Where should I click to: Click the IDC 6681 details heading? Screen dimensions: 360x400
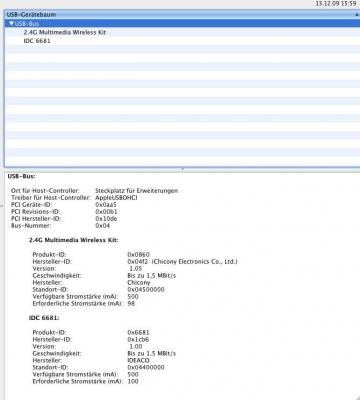coord(44,318)
